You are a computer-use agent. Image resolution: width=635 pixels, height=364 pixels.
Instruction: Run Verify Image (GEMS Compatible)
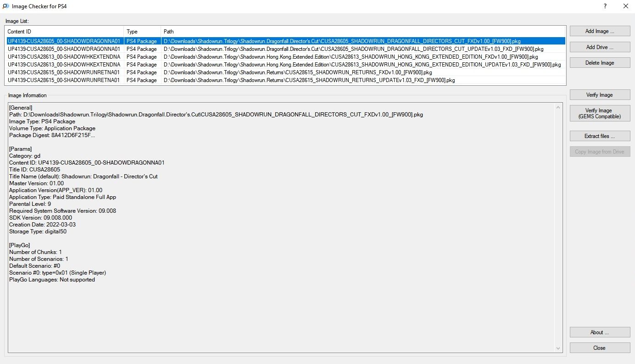click(x=600, y=113)
